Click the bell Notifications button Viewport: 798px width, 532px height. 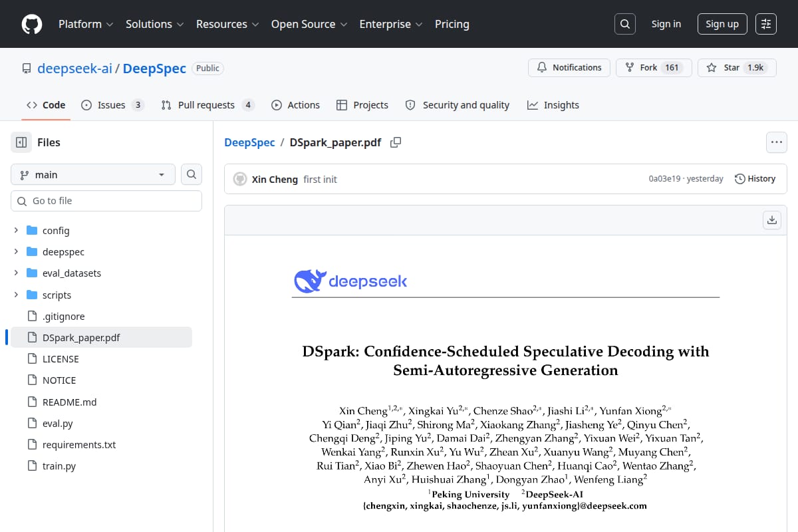click(x=569, y=68)
